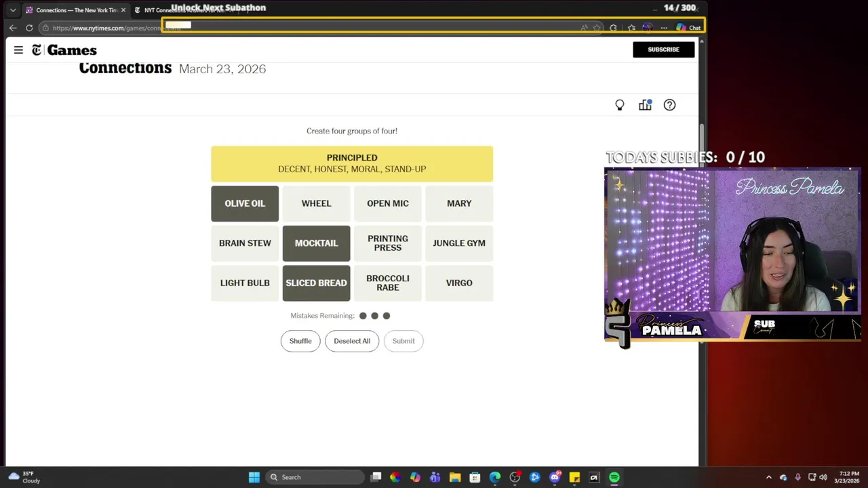Open the Copilot Chat button

tap(688, 28)
